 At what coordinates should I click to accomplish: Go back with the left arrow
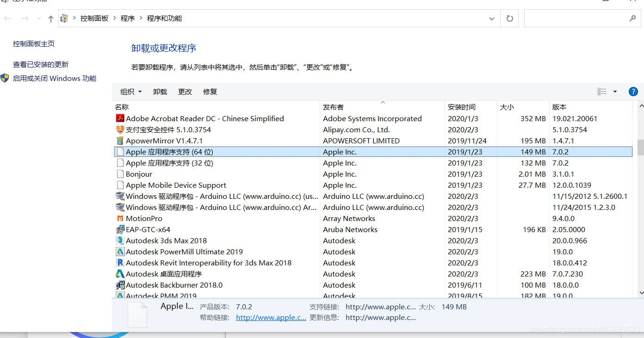tap(7, 18)
